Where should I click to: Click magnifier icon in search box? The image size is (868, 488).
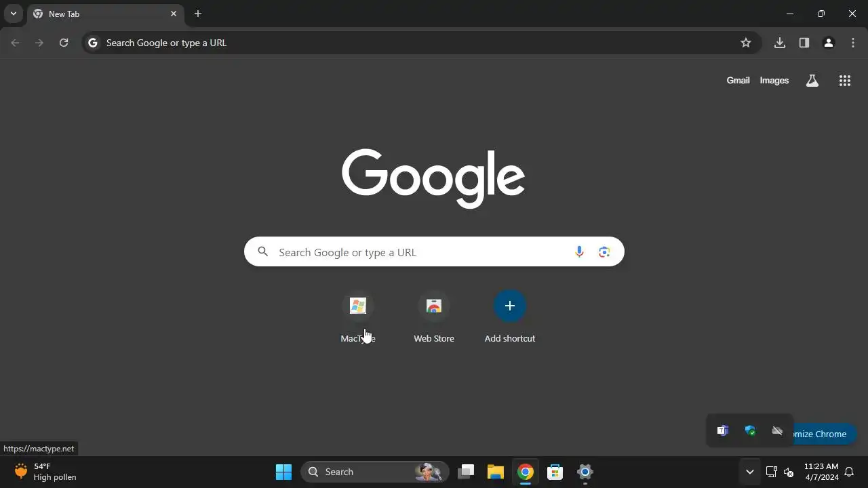263,252
